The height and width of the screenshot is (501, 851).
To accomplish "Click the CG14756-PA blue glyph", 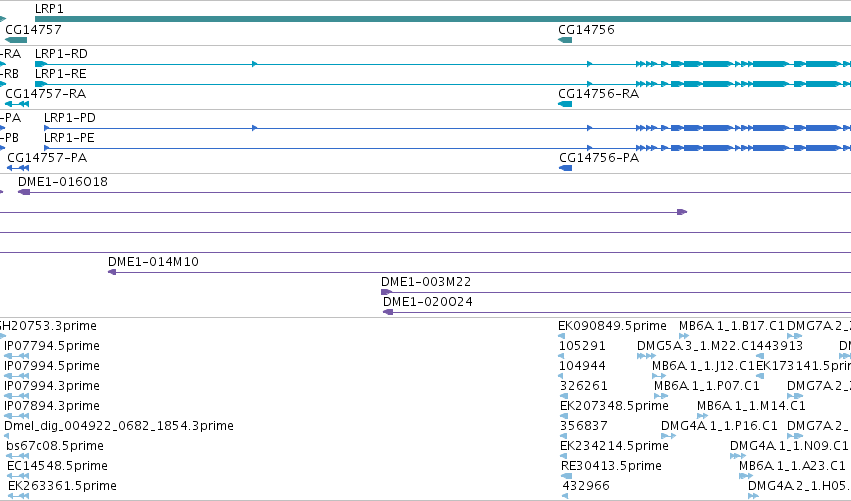I will pyautogui.click(x=566, y=168).
